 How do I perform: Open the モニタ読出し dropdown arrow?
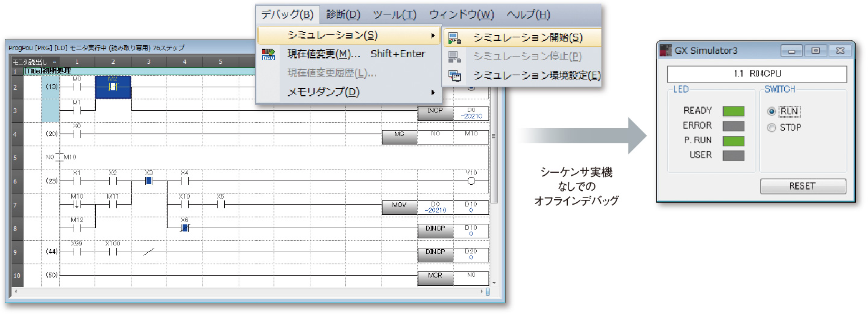click(55, 62)
